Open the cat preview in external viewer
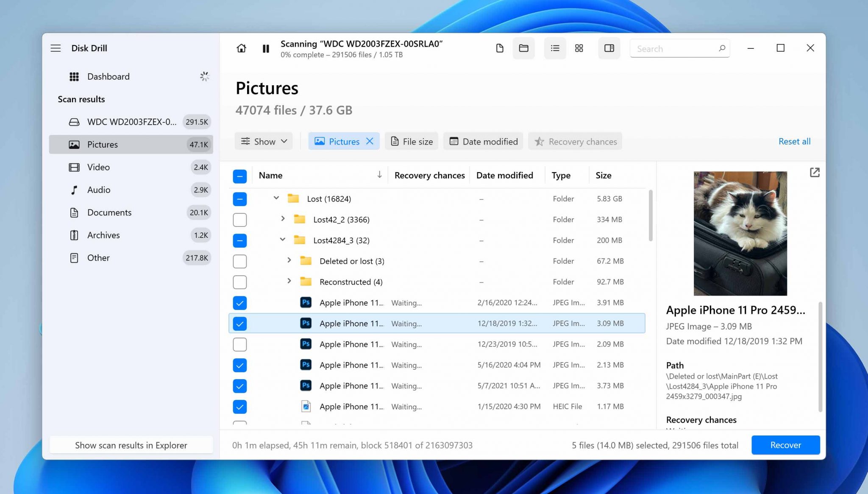The height and width of the screenshot is (494, 868). coord(815,173)
